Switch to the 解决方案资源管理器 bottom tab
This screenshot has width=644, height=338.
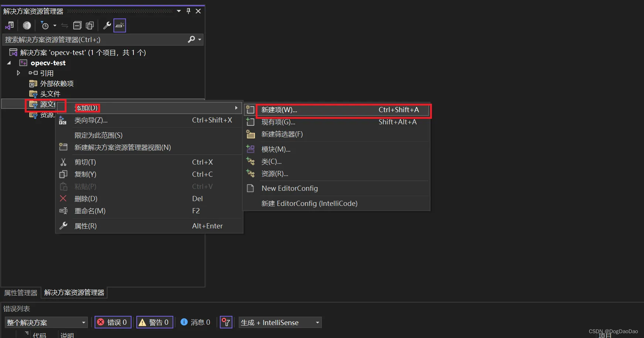[x=74, y=293]
